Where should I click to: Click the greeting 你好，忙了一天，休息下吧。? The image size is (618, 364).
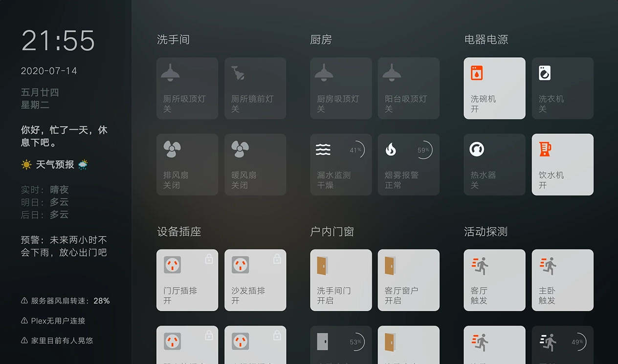(x=64, y=136)
